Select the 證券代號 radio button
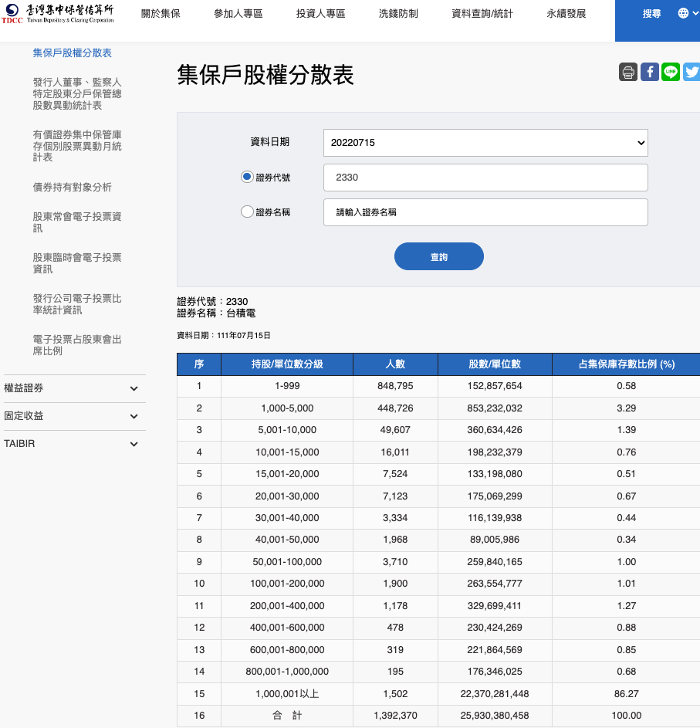This screenshot has height=728, width=700. pos(248,178)
